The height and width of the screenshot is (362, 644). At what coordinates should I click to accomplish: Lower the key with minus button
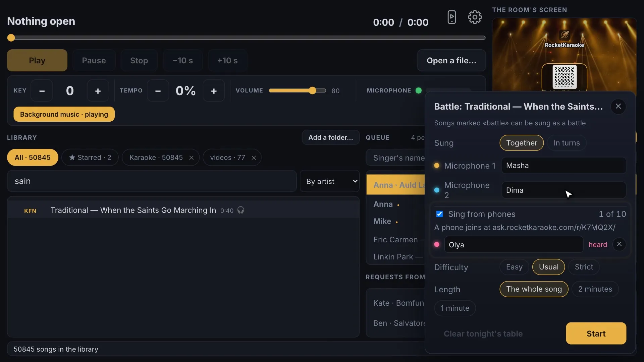42,91
